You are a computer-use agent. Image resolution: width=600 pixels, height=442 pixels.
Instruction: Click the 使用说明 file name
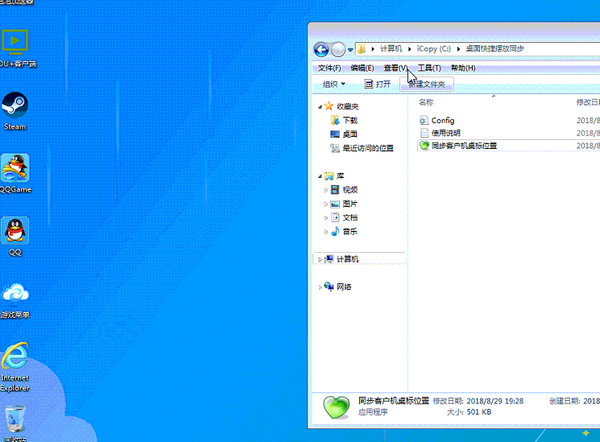click(446, 133)
